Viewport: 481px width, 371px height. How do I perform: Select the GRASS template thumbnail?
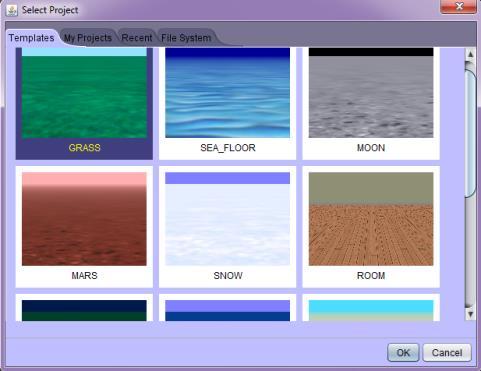click(x=84, y=103)
